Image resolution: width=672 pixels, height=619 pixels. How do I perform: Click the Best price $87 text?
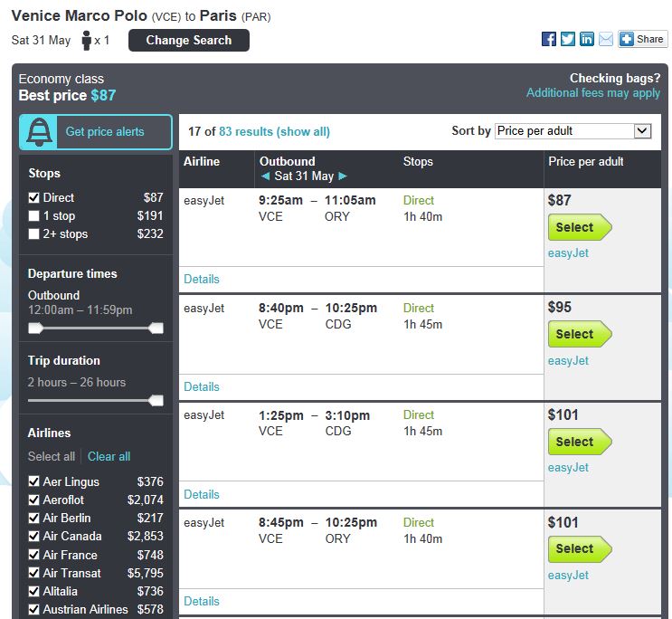coord(67,95)
